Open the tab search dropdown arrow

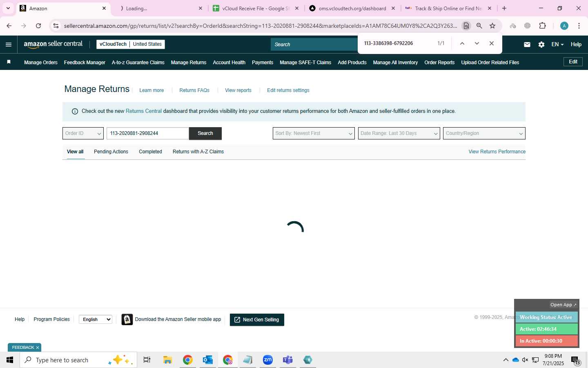pos(8,8)
